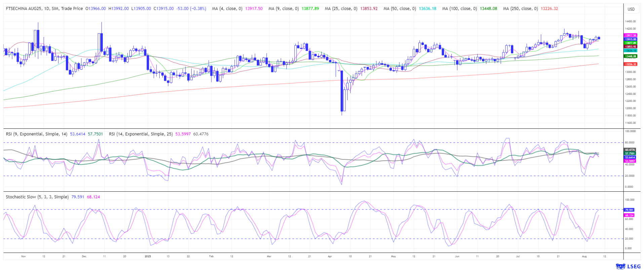
Task: Select the RSI (9, Exponential, Simple, 14) legend
Action: pyautogui.click(x=36, y=134)
